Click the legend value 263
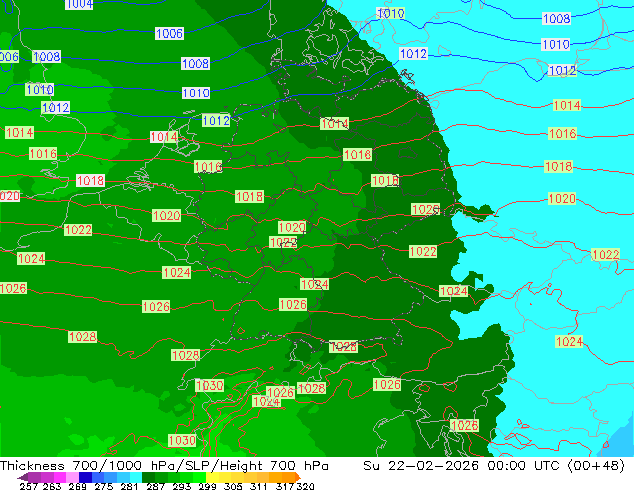The height and width of the screenshot is (490, 634). (52, 486)
